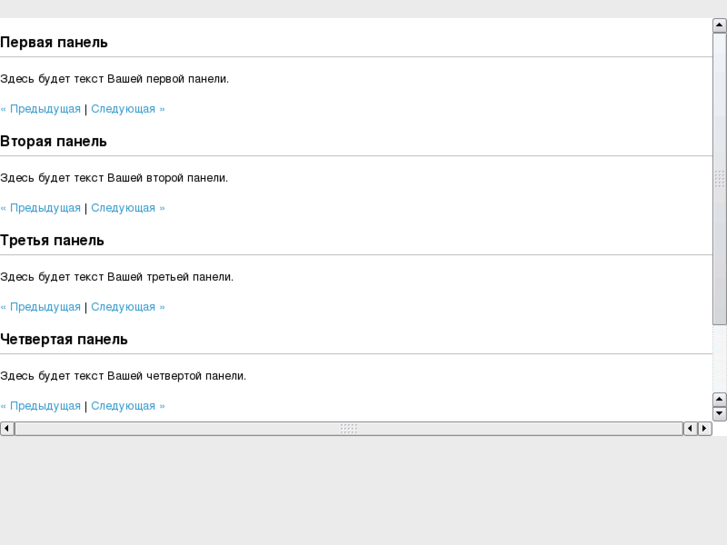Follow Следующая » link under Первая панель

(x=128, y=109)
